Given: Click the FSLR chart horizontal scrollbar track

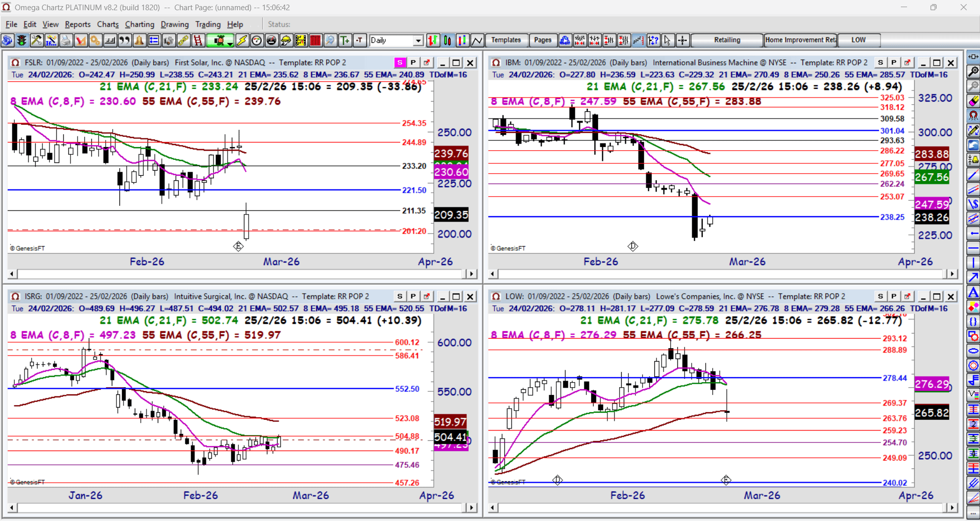Looking at the screenshot, I should [x=242, y=274].
